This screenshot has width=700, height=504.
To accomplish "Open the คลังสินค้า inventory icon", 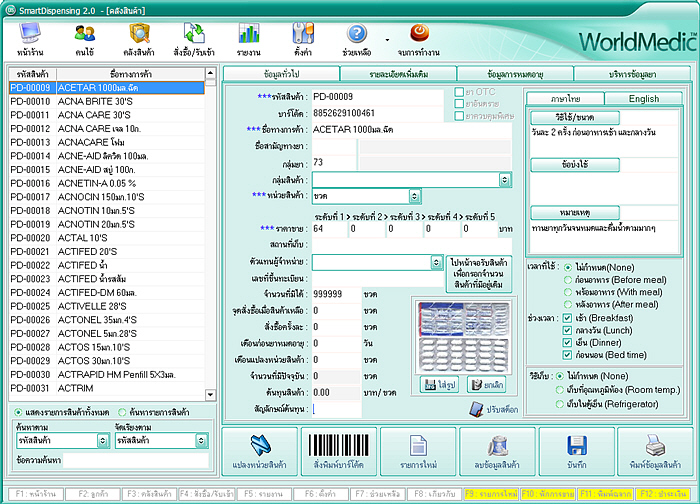I will 139,34.
